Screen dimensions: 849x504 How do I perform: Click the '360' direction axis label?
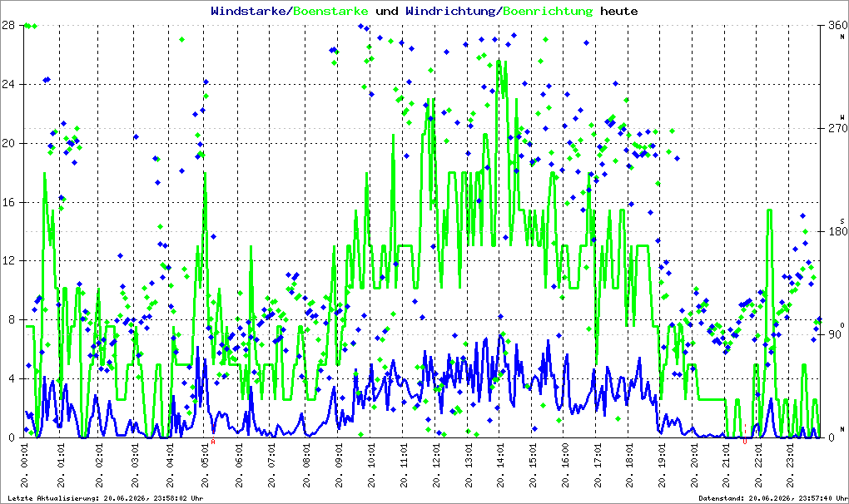pos(837,25)
